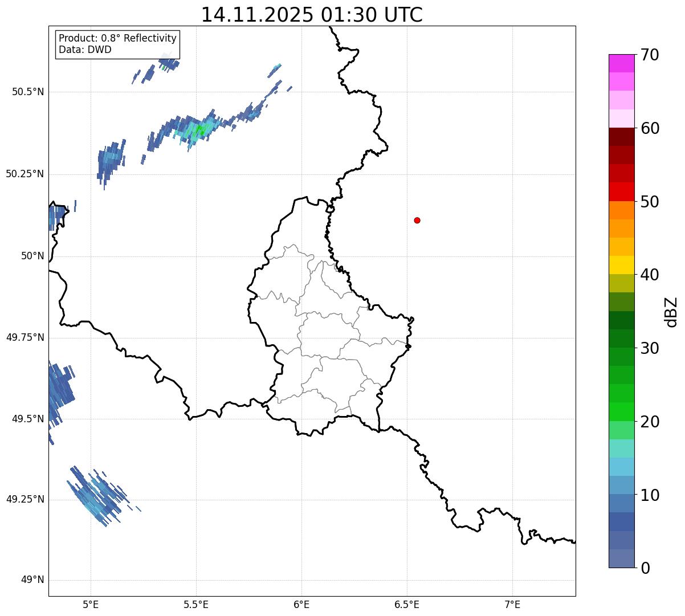
Task: Click the '49.25°N' latitude label
Action: (25, 499)
